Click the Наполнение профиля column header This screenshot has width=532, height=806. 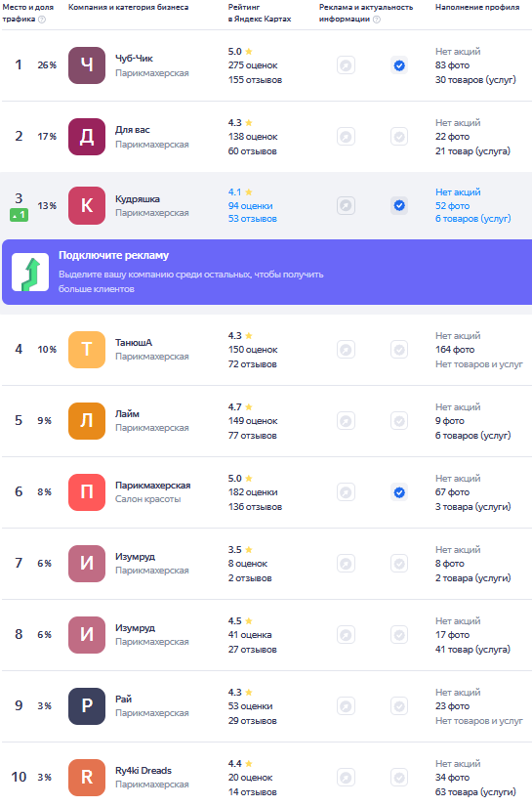pos(477,7)
